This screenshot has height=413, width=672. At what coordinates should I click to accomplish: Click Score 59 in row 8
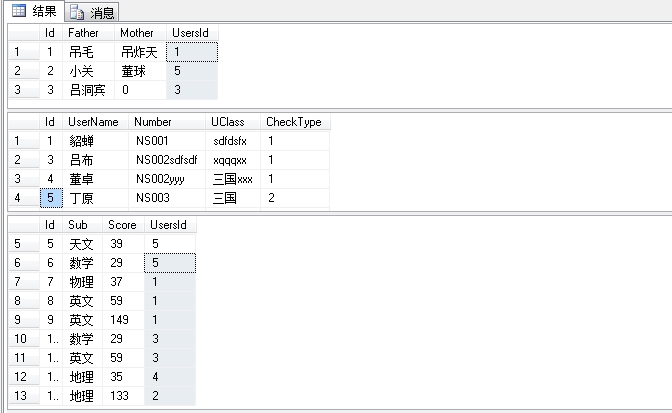point(123,301)
